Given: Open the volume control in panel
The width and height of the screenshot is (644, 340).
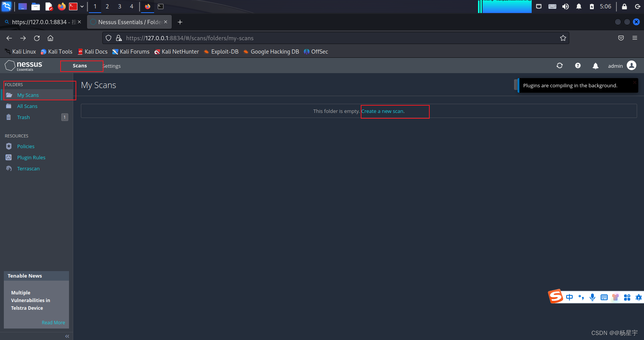Looking at the screenshot, I should click(x=565, y=6).
